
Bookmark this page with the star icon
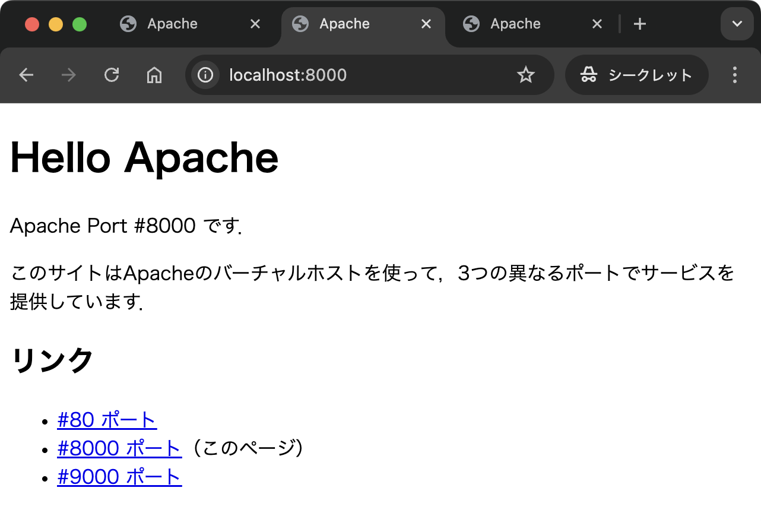point(526,75)
